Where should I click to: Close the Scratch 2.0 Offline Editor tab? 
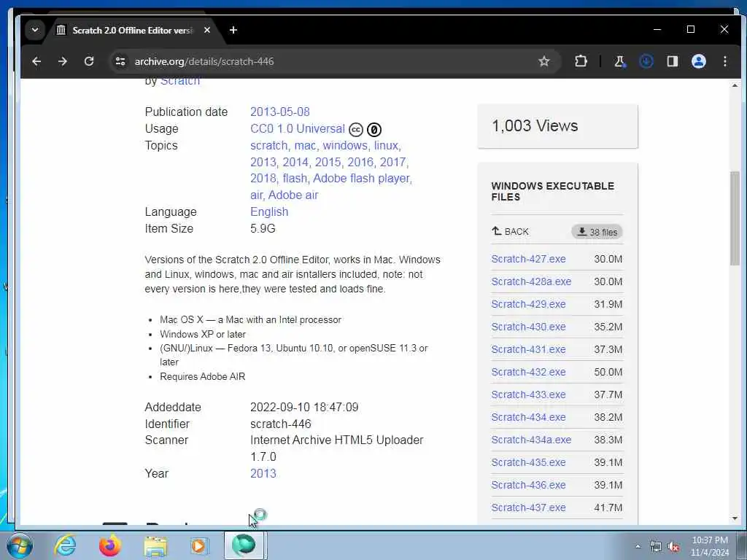click(206, 30)
